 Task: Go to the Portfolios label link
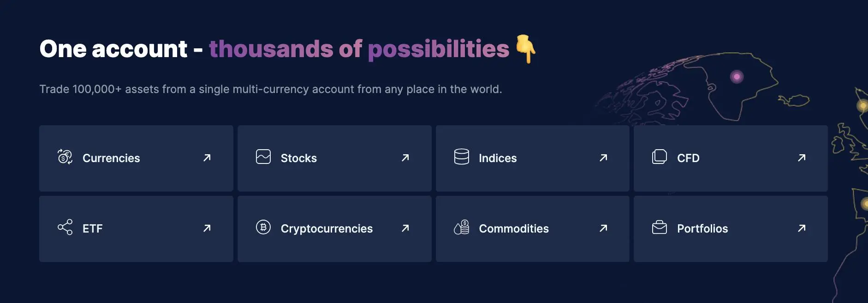pos(702,228)
